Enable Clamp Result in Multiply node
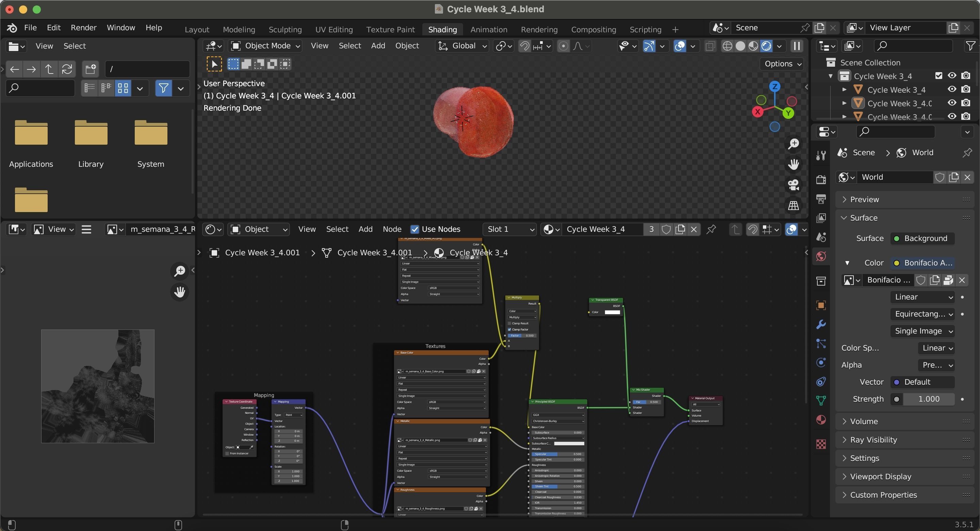980x531 pixels. point(509,323)
